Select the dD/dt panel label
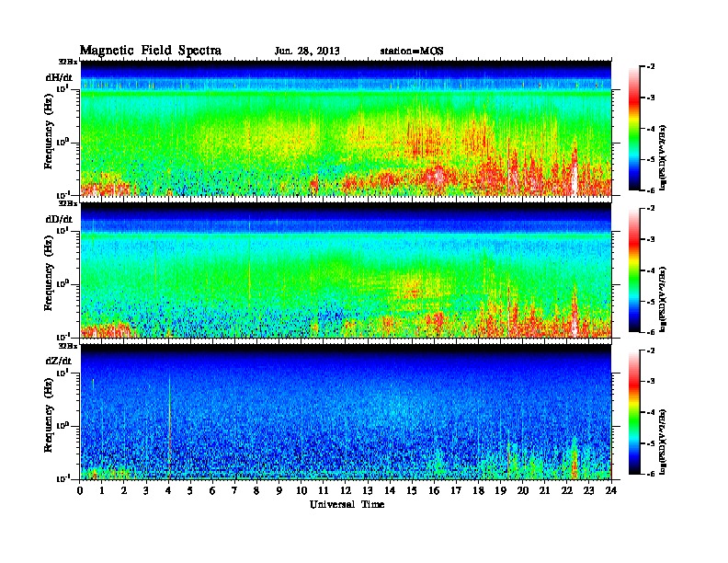Viewport: 728px width, 563px height. [x=59, y=219]
